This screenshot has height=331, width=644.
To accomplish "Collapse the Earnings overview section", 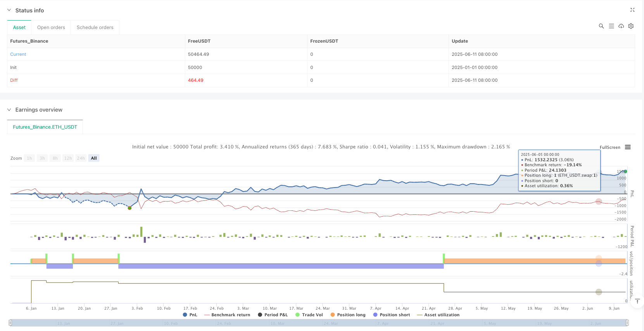I will [9, 110].
